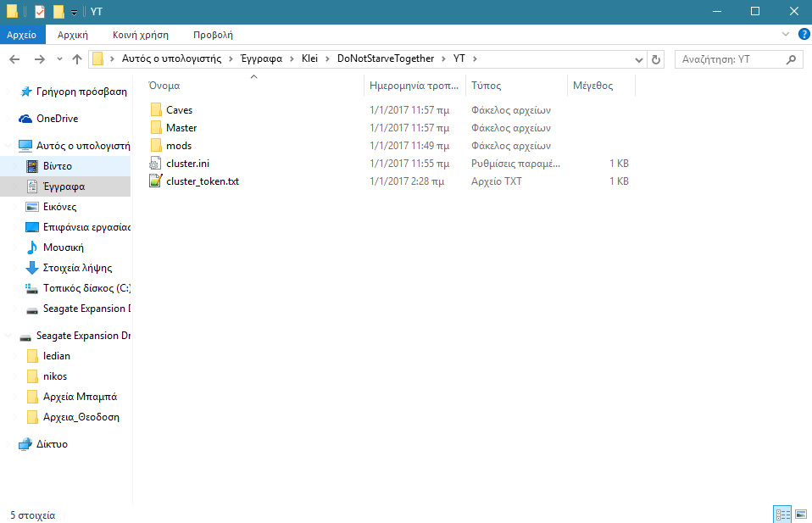Open the Κοινή χρήση ribbon tab
The height and width of the screenshot is (523, 812).
click(x=141, y=35)
